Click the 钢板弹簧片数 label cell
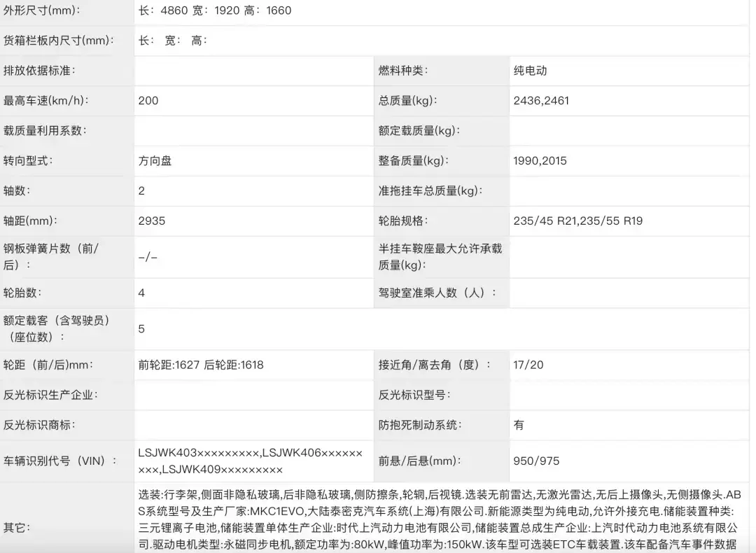The height and width of the screenshot is (553, 756). 51,257
